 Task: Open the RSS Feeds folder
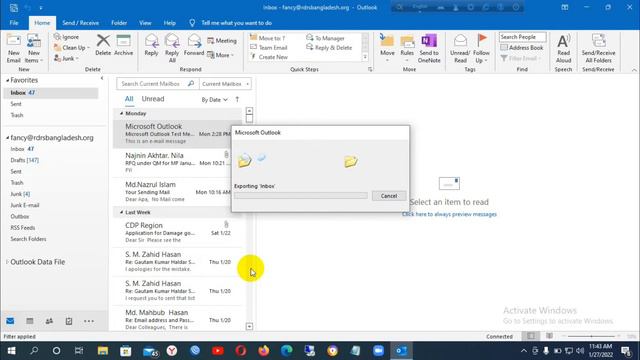click(x=23, y=228)
